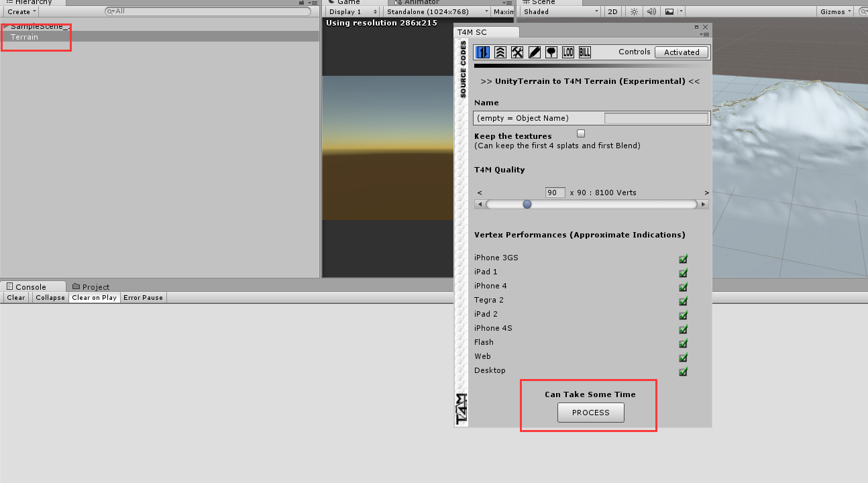Screen dimensions: 868x483
Task: Click the Activated controls button
Action: pos(682,52)
